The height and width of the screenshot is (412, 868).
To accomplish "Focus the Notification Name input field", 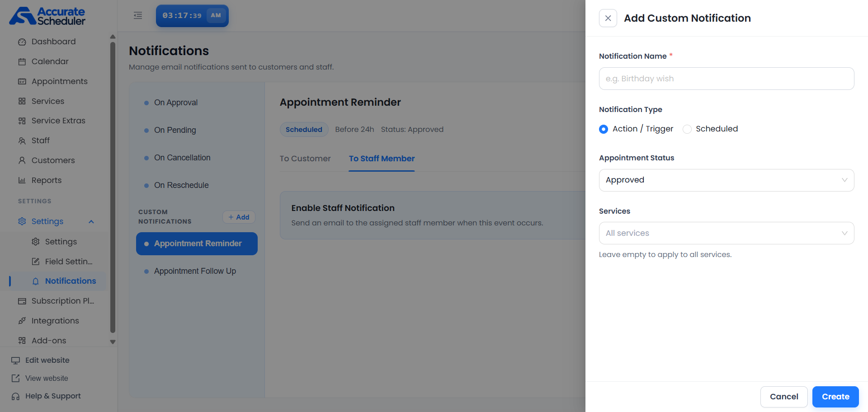I will (726, 79).
